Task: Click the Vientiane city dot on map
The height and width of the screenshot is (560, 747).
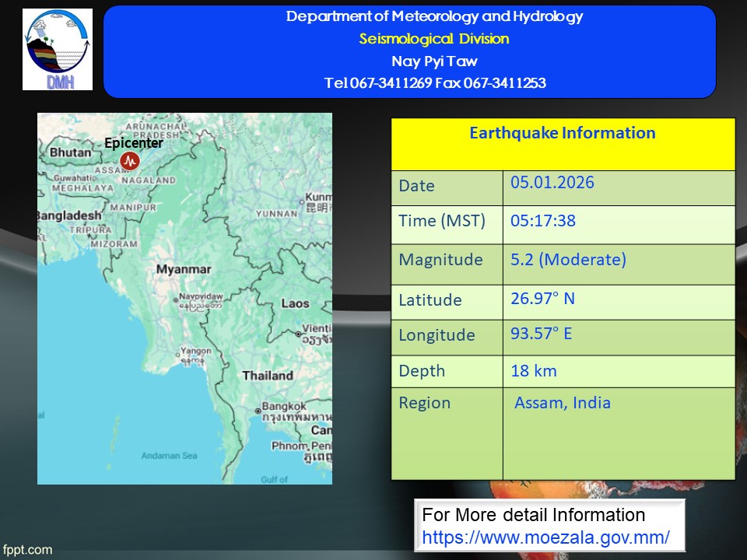Action: click(298, 334)
